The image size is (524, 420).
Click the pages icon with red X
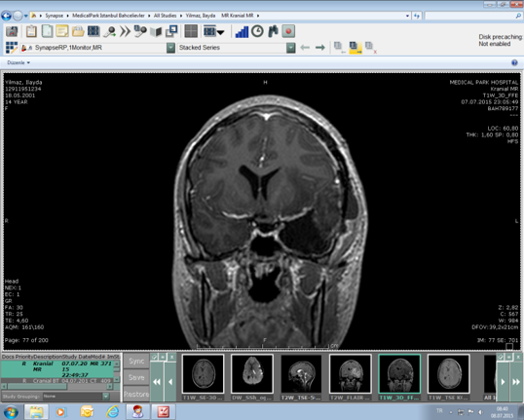click(371, 48)
